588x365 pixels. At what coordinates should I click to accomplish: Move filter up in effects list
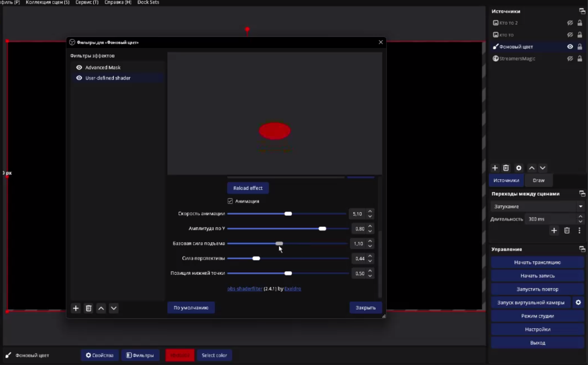[101, 308]
